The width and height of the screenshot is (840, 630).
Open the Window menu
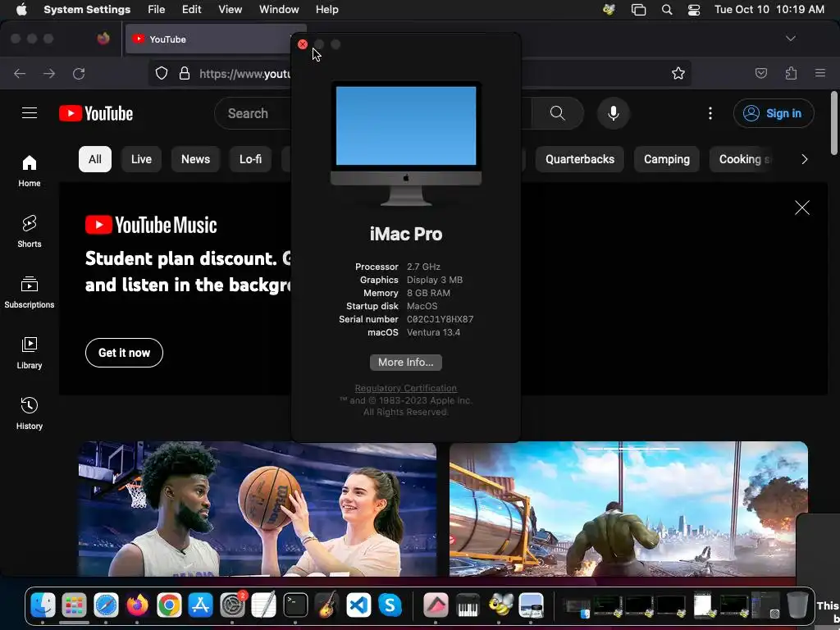[x=279, y=10]
